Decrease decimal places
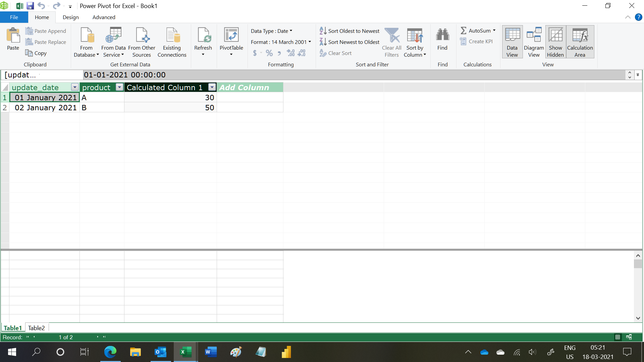The image size is (644, 362). point(302,53)
